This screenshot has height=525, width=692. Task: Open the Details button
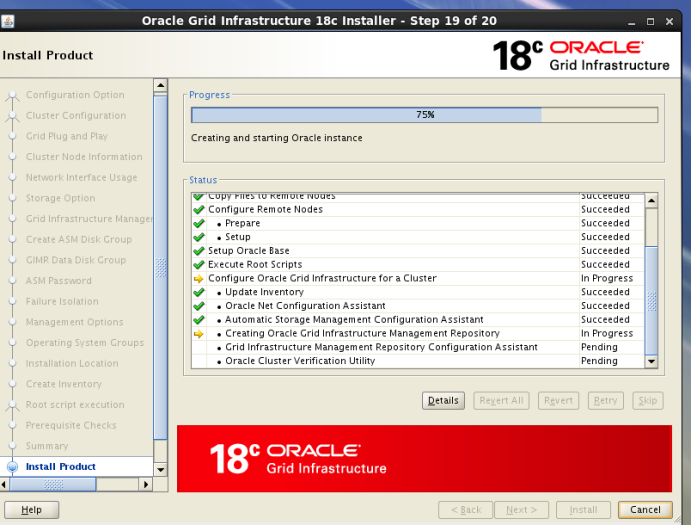tap(443, 401)
